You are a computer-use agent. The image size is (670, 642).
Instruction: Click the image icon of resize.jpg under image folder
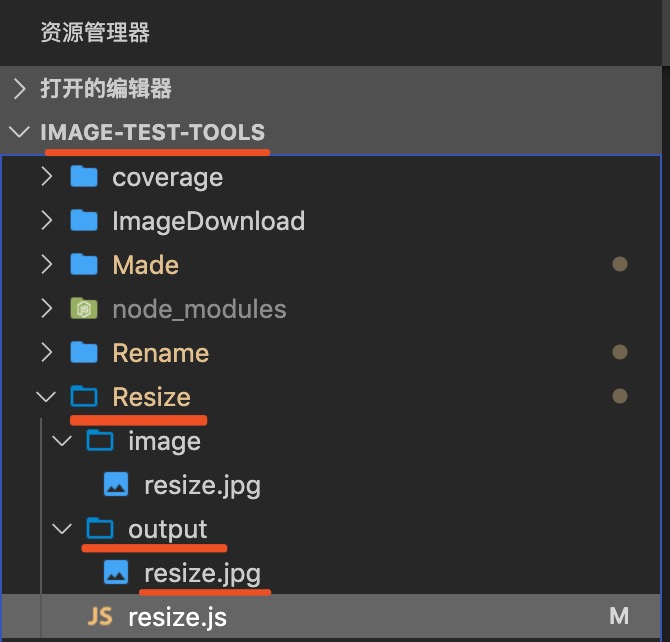pos(116,484)
